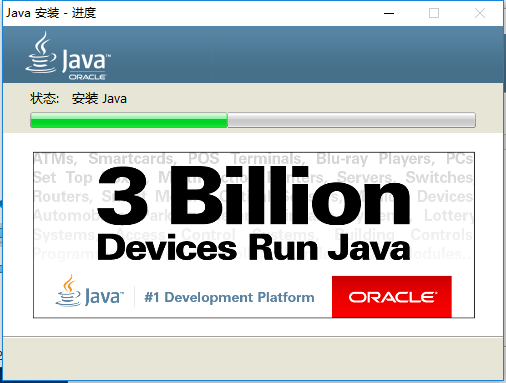The height and width of the screenshot is (383, 506).
Task: Click the small Java logo in the banner
Action: [x=89, y=291]
